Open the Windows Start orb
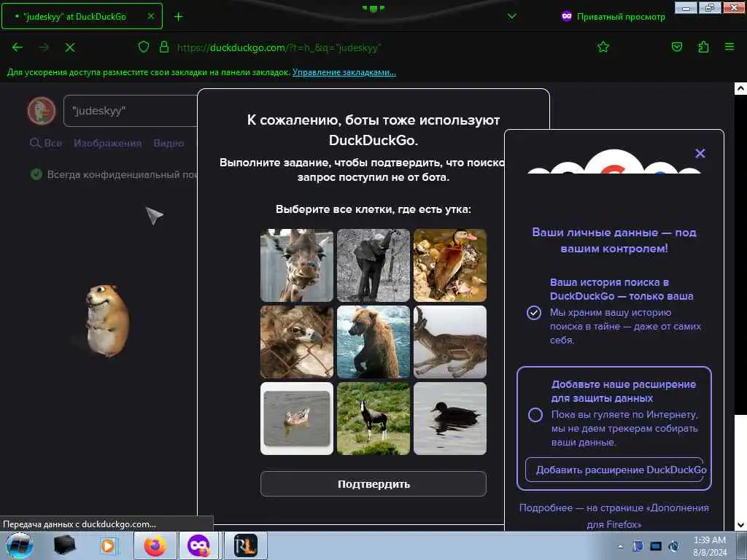 (x=20, y=545)
